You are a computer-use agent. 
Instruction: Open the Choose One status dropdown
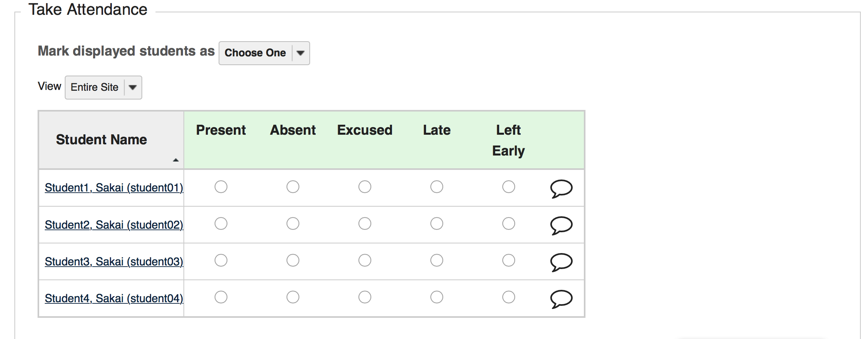click(264, 53)
